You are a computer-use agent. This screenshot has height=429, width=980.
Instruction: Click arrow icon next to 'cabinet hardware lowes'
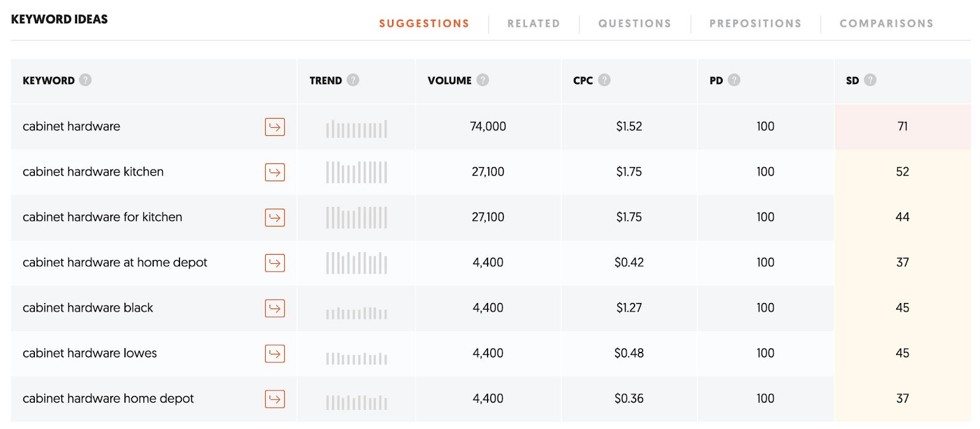point(274,353)
